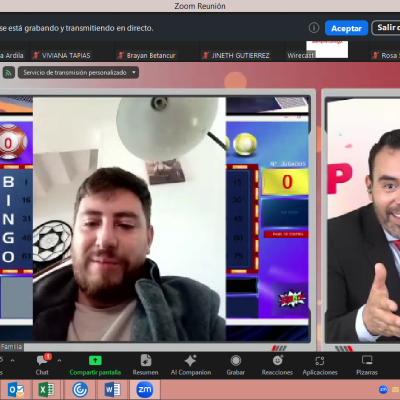Expand the chevron next to Chat
Viewport: 400px width, 400px height.
[x=59, y=360]
